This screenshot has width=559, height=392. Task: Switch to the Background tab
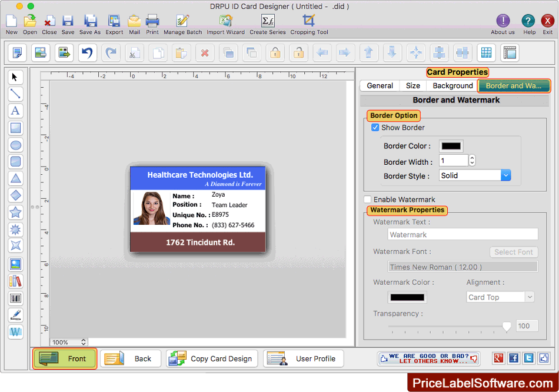click(x=451, y=85)
